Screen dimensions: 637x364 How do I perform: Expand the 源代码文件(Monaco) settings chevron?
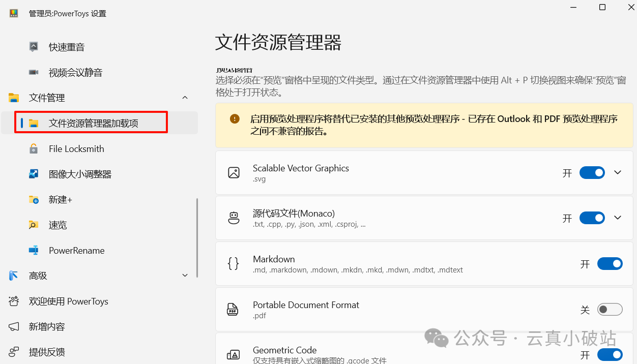pos(618,218)
